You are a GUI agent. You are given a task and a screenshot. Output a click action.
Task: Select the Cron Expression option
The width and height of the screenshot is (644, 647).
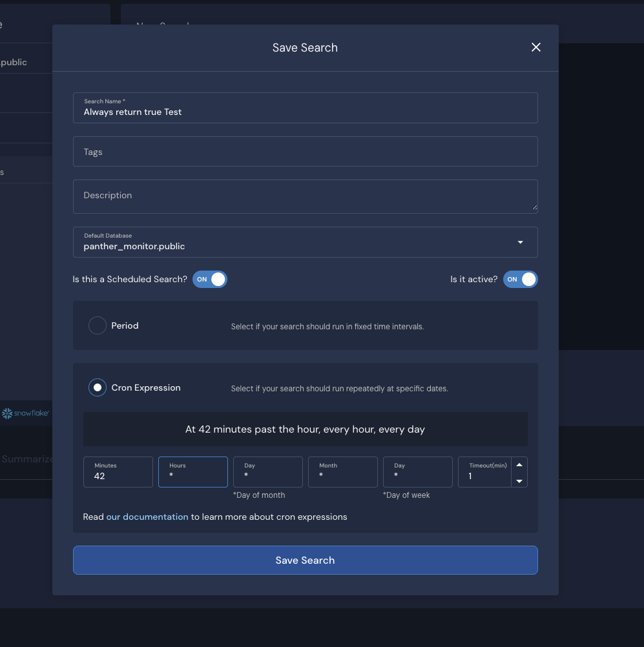[x=98, y=387]
